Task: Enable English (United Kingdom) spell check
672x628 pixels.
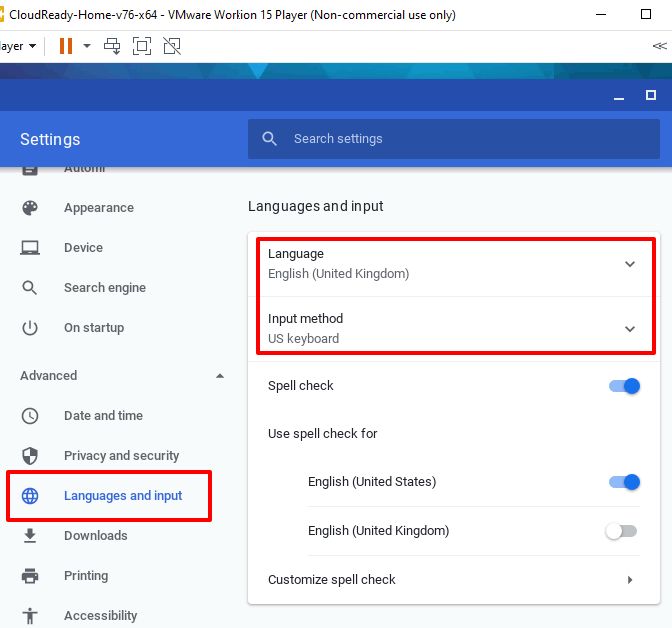Action: [621, 531]
